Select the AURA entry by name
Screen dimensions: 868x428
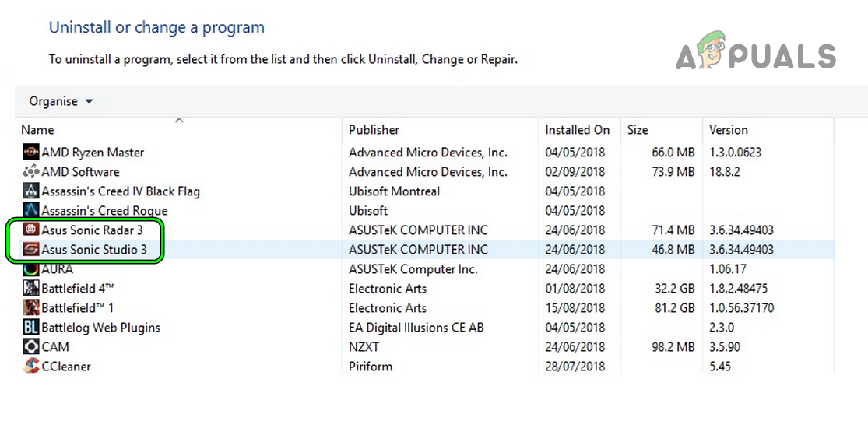[x=57, y=269]
